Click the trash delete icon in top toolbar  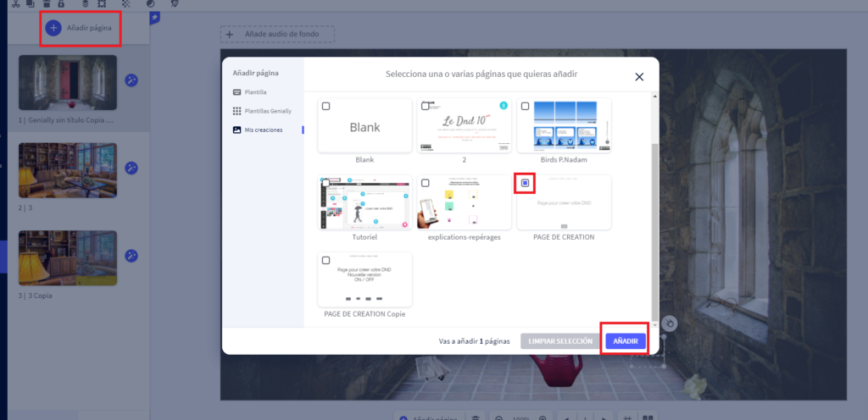click(45, 3)
